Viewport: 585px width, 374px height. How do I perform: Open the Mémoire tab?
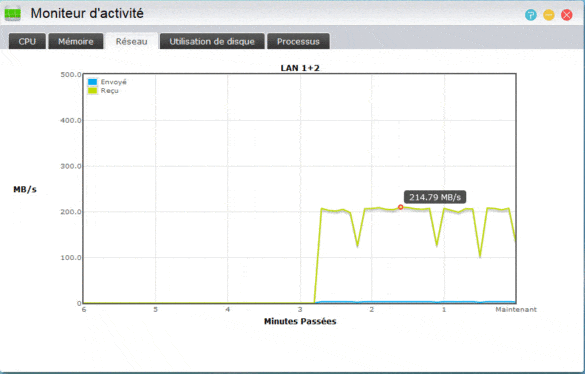tap(76, 41)
